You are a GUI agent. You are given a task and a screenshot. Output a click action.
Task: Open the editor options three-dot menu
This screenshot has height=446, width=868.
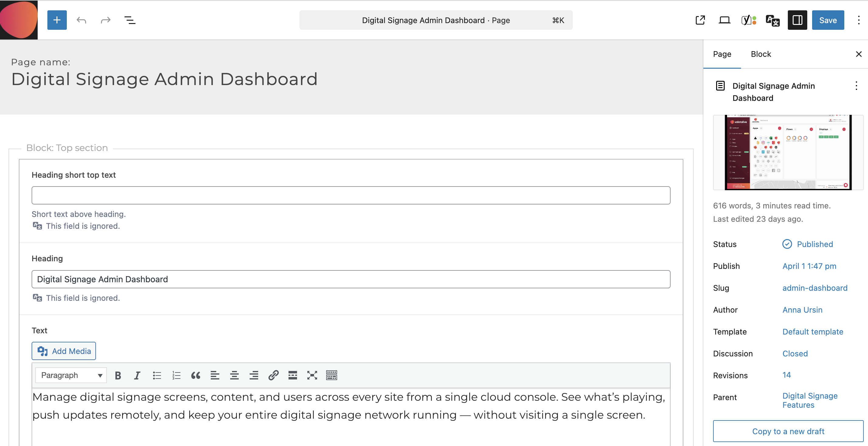[858, 20]
